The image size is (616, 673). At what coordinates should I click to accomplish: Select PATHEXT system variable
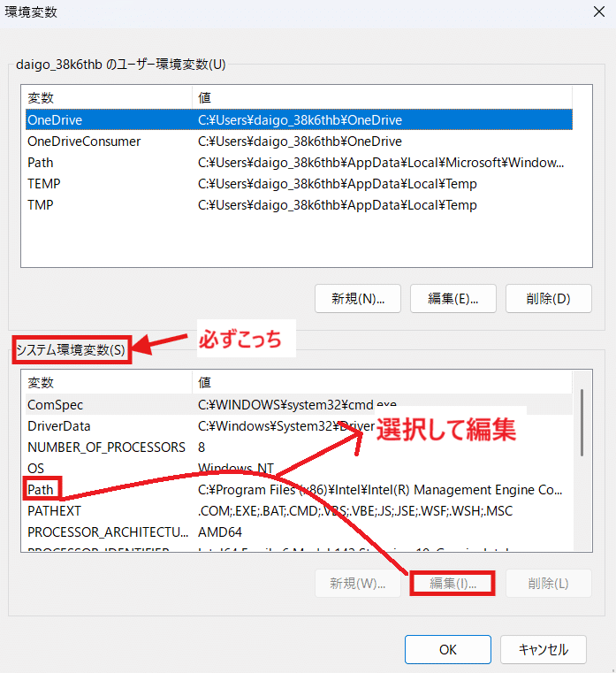[299, 511]
